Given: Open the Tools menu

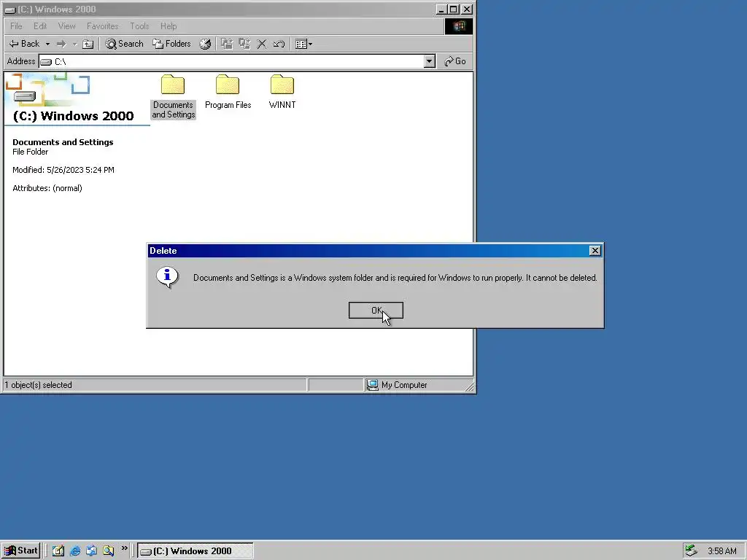Looking at the screenshot, I should click(x=139, y=26).
